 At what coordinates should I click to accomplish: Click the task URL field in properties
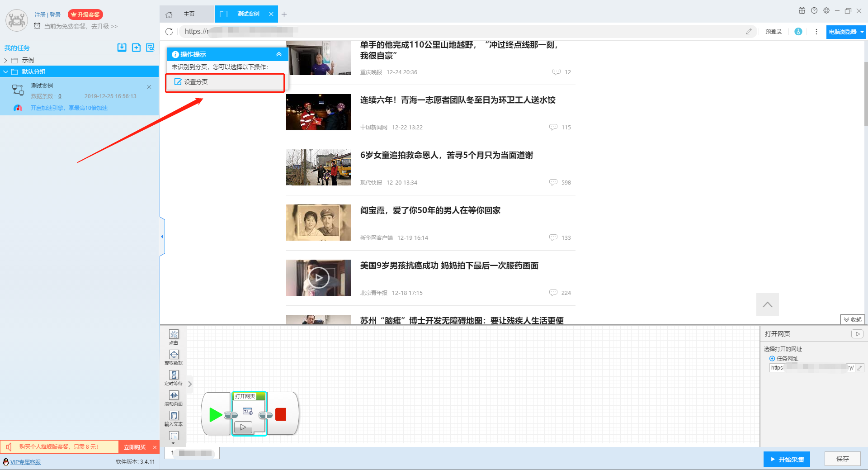coord(812,368)
